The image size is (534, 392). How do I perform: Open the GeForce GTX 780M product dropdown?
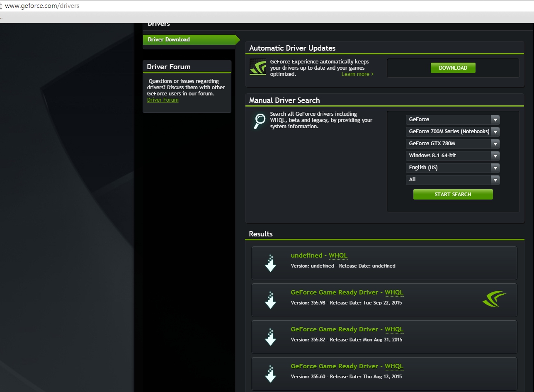tap(452, 144)
